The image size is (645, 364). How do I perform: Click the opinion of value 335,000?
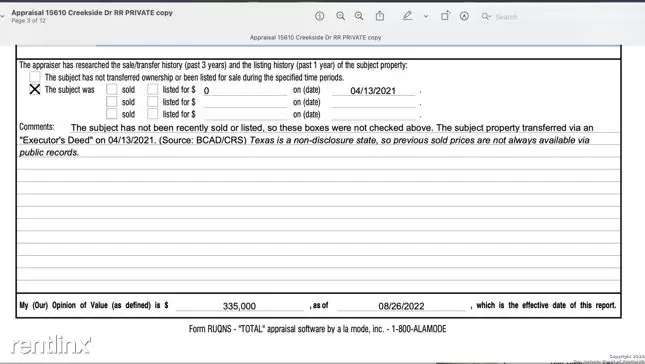[239, 306]
